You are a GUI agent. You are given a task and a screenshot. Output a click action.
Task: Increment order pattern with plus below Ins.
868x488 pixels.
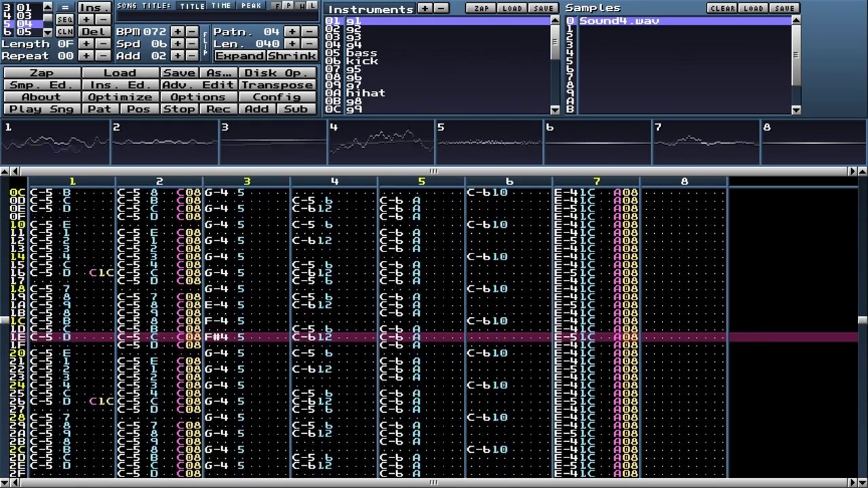click(x=86, y=20)
